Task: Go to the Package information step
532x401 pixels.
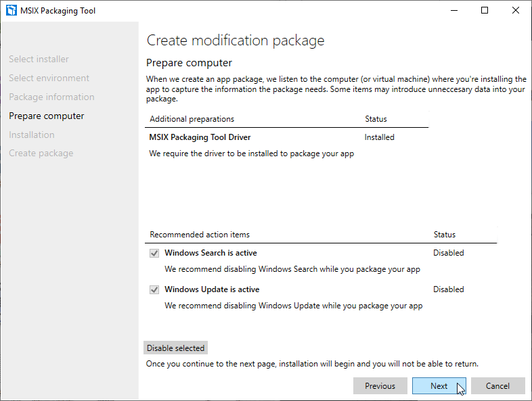Action: pos(51,97)
